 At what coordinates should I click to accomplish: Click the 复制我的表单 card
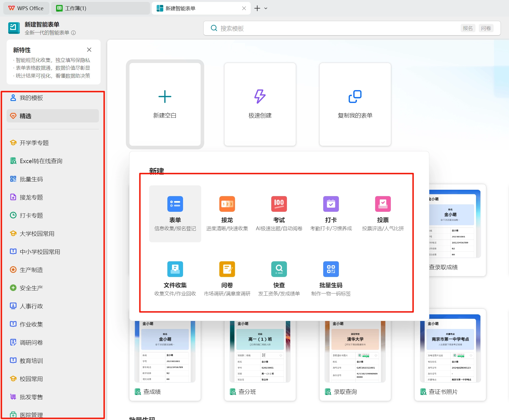point(355,104)
